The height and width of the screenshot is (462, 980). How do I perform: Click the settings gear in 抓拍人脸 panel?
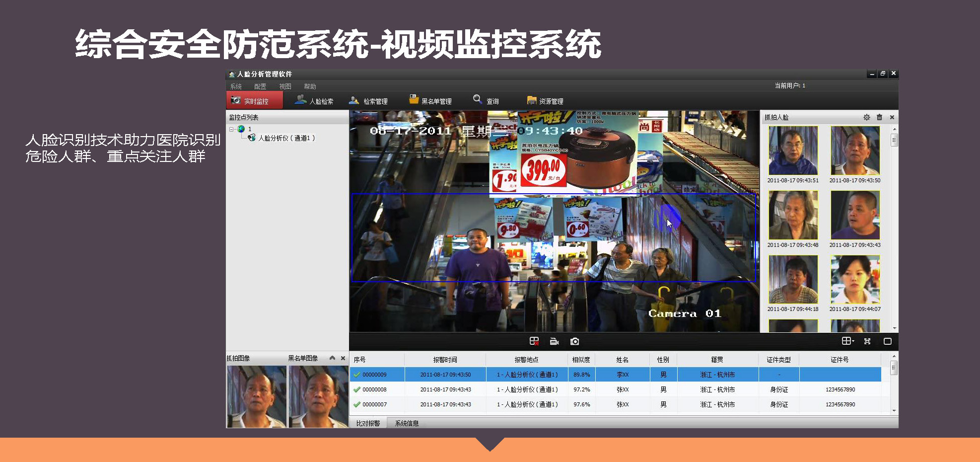tap(866, 117)
